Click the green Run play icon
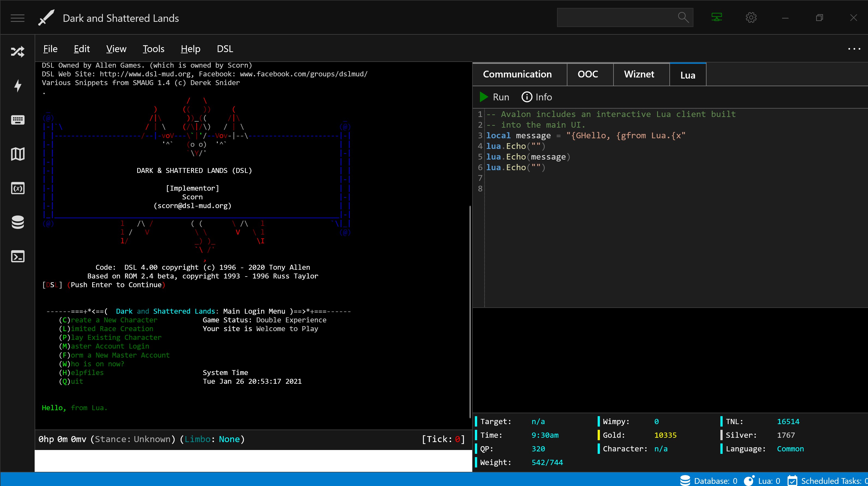The image size is (868, 486). click(484, 97)
